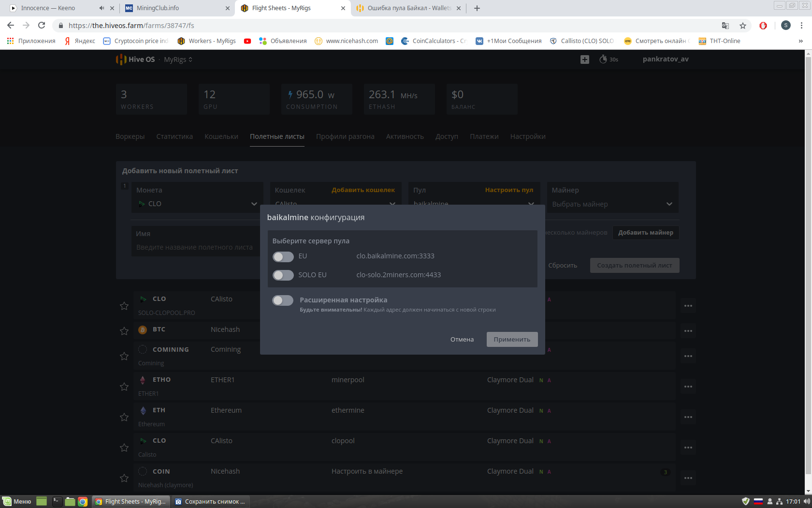
Task: Star the COIN Nicehash flight sheet
Action: [124, 478]
